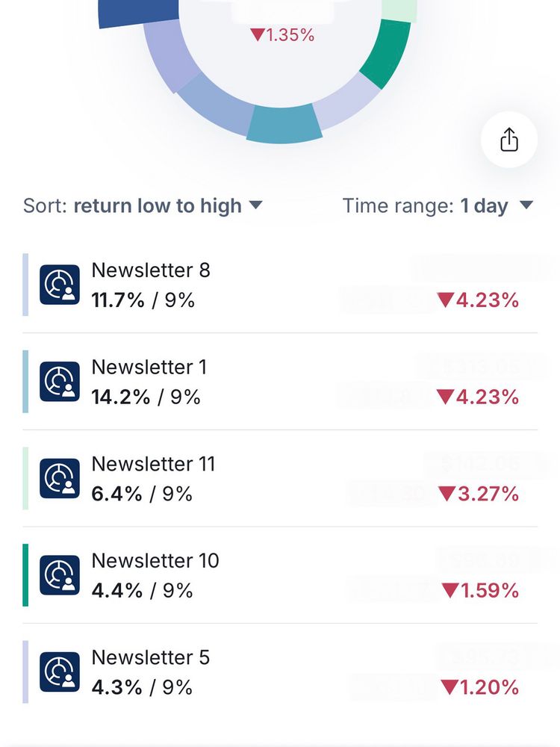Screen dimensions: 560x747
Task: Open the Newsletter 8 portfolio icon
Action: 60,285
